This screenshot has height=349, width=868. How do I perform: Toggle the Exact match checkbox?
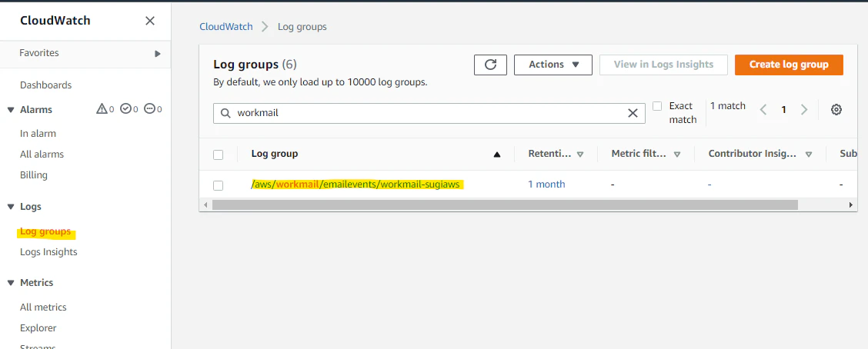point(657,106)
